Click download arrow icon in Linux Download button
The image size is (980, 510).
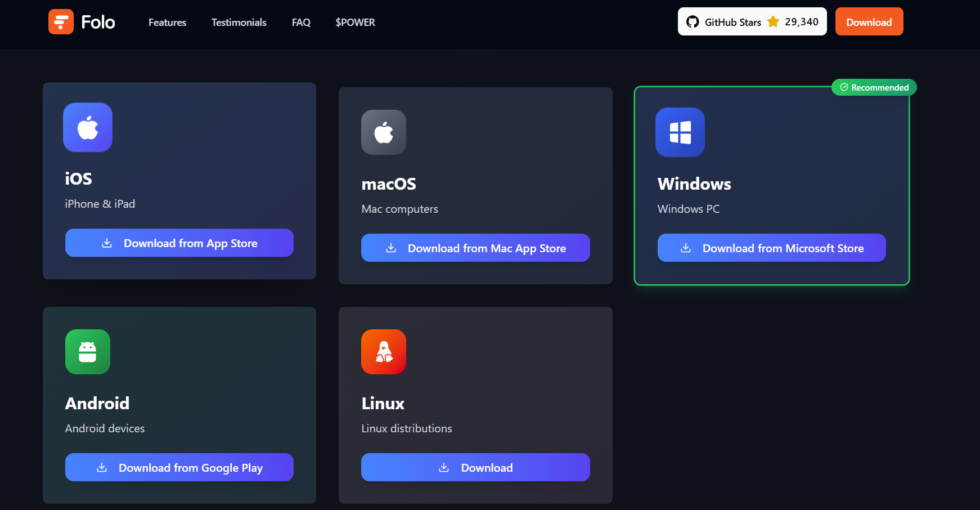tap(444, 468)
